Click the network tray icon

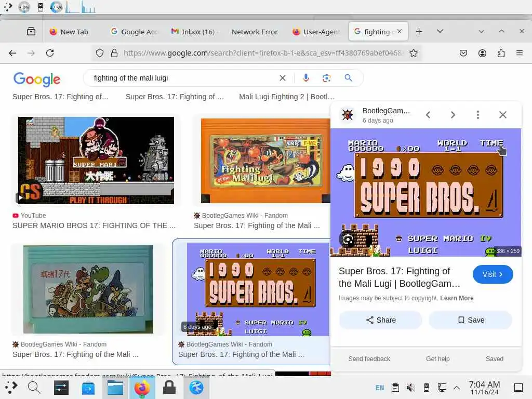tap(442, 388)
